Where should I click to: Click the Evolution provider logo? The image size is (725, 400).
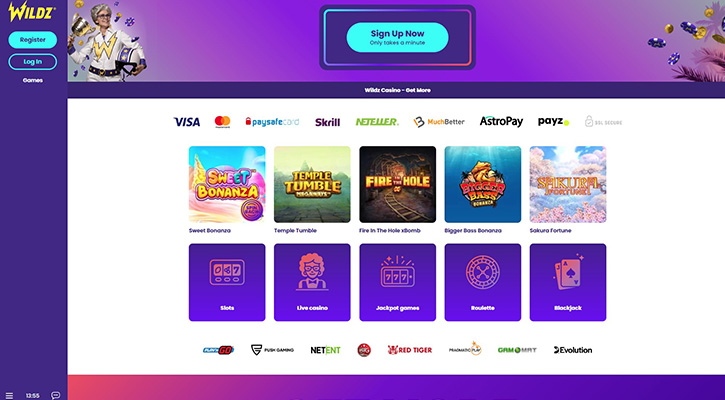(x=573, y=350)
